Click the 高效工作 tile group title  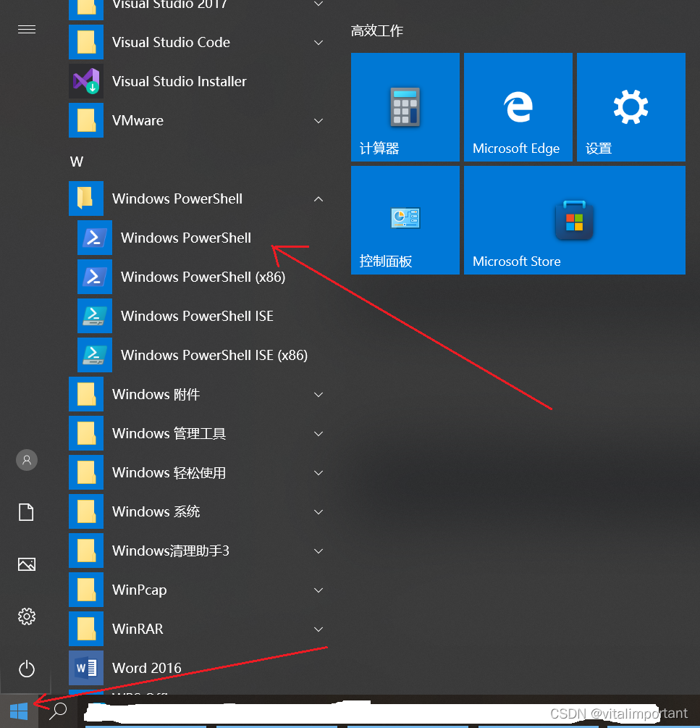coord(377,30)
